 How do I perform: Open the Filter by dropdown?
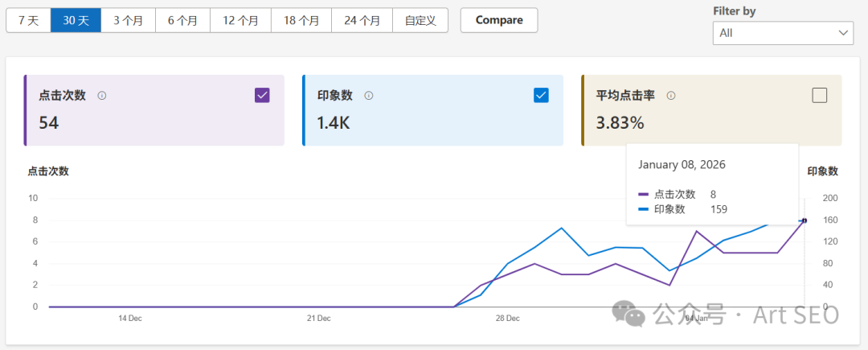tap(782, 33)
